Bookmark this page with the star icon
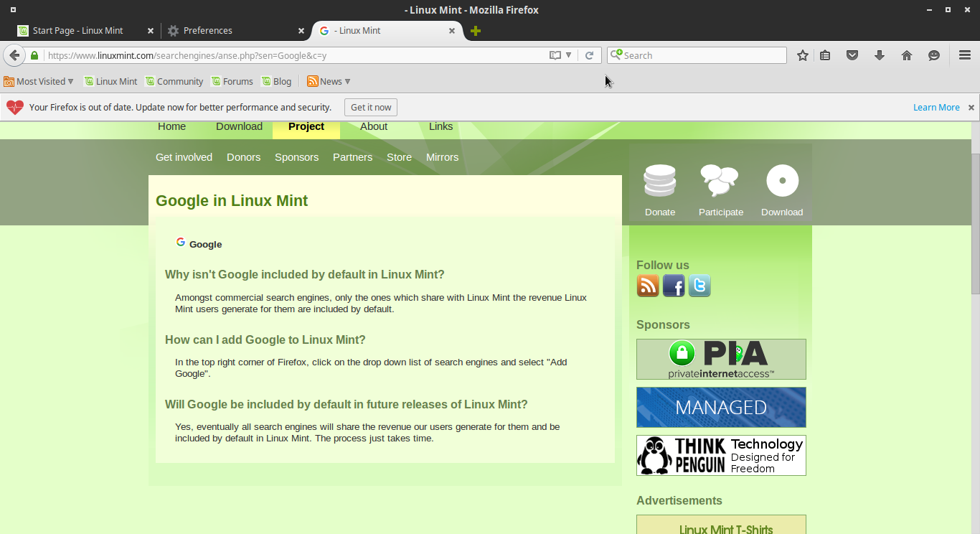Viewport: 980px width, 534px height. click(x=803, y=55)
